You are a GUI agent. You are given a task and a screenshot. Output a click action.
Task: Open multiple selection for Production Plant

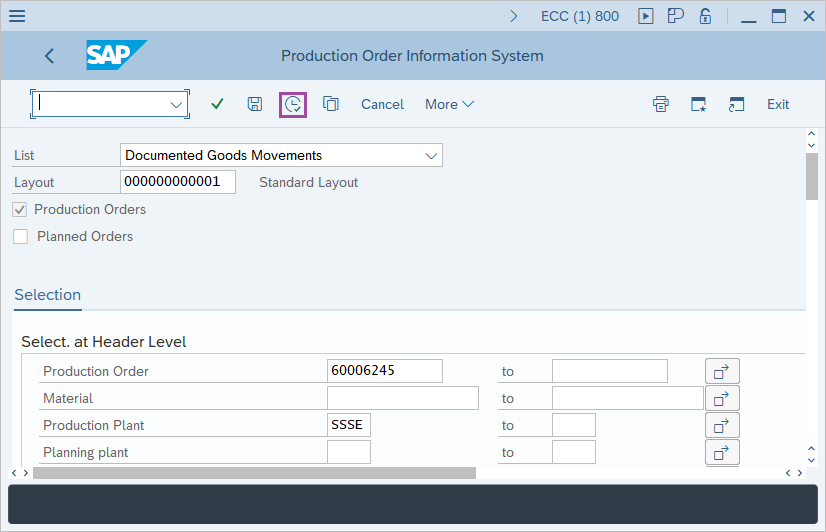[x=722, y=425]
